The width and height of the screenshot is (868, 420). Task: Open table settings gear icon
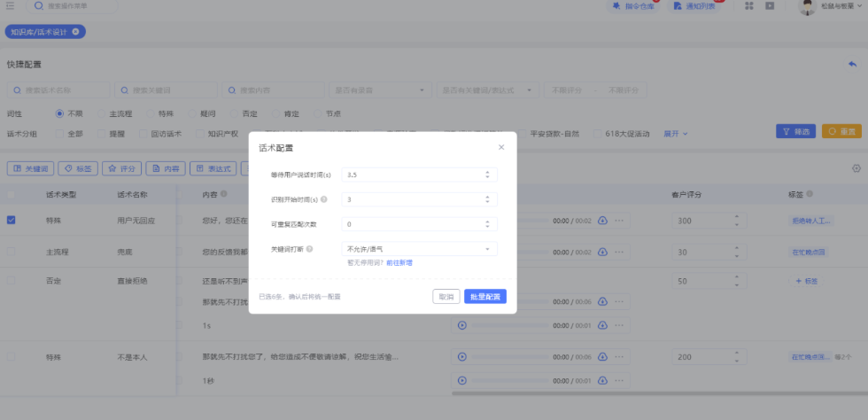[856, 168]
